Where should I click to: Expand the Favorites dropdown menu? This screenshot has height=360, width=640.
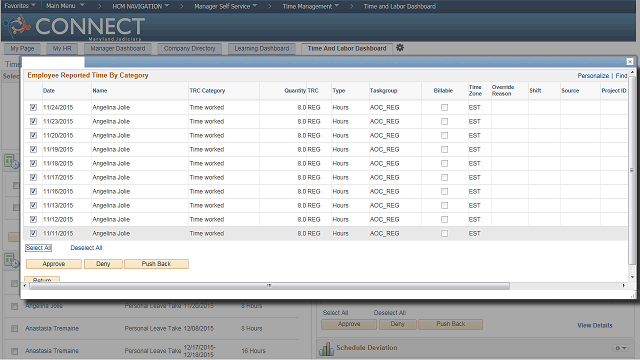pyautogui.click(x=20, y=6)
